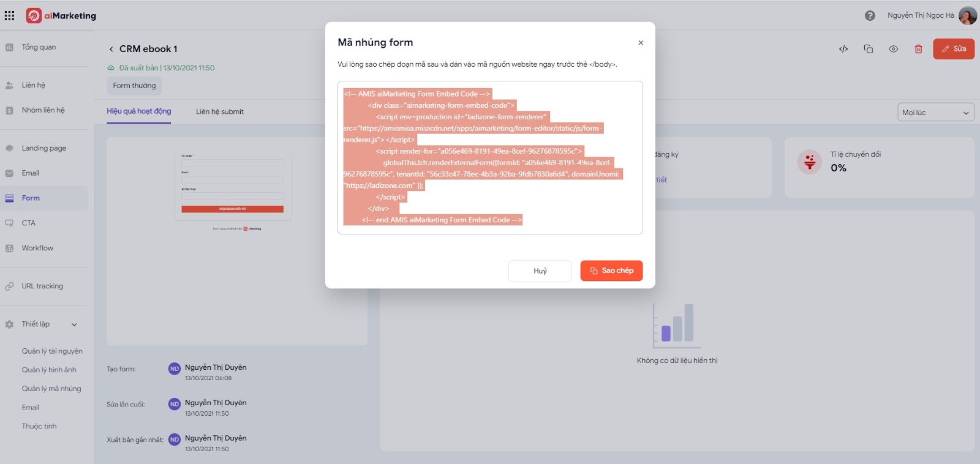Open the Mọi lúc time dropdown
The image size is (980, 464).
pos(936,113)
